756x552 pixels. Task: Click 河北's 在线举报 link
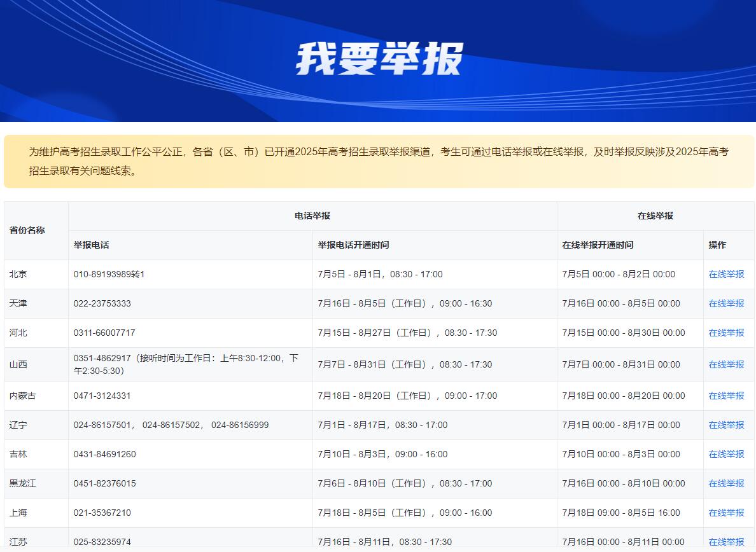[726, 333]
